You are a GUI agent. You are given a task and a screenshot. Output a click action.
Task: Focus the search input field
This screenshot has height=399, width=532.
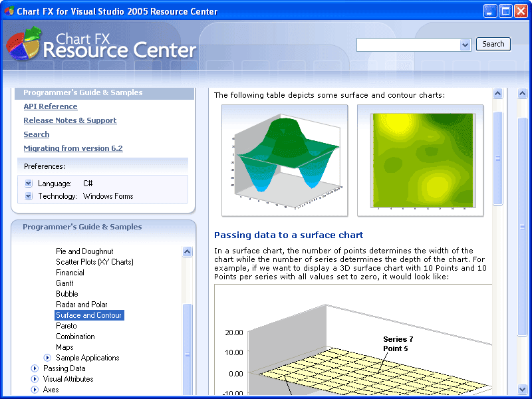[408, 45]
